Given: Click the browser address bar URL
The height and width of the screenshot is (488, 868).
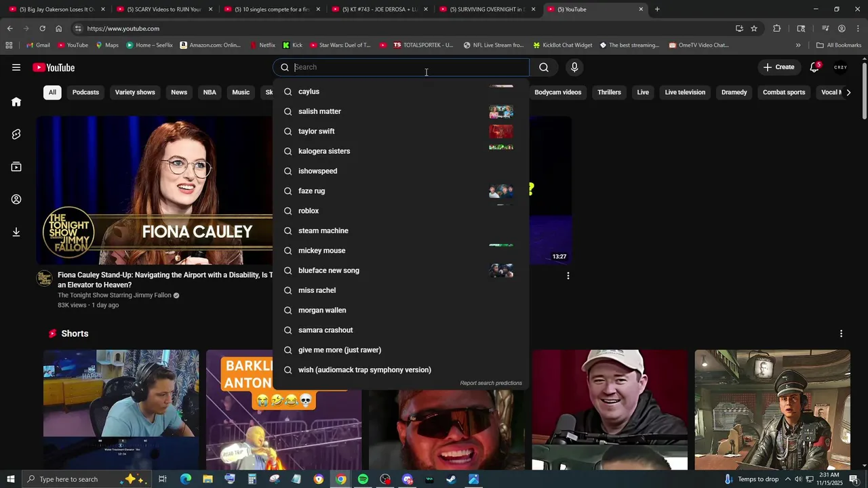Looking at the screenshot, I should click(x=123, y=28).
